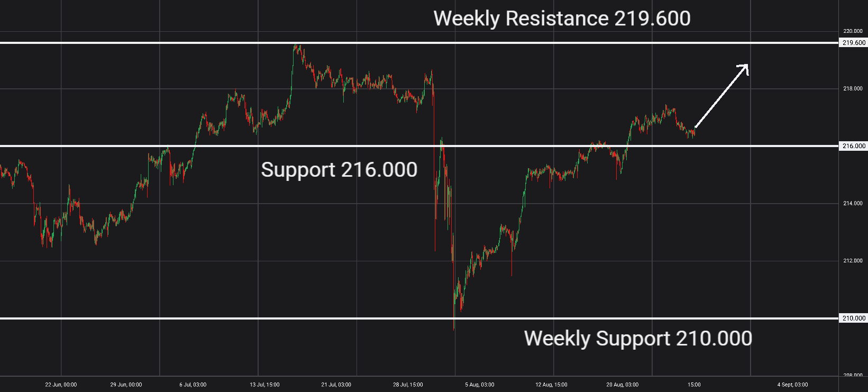Click the arrowhead tip near 219.000
868x392 pixels.
tap(747, 65)
